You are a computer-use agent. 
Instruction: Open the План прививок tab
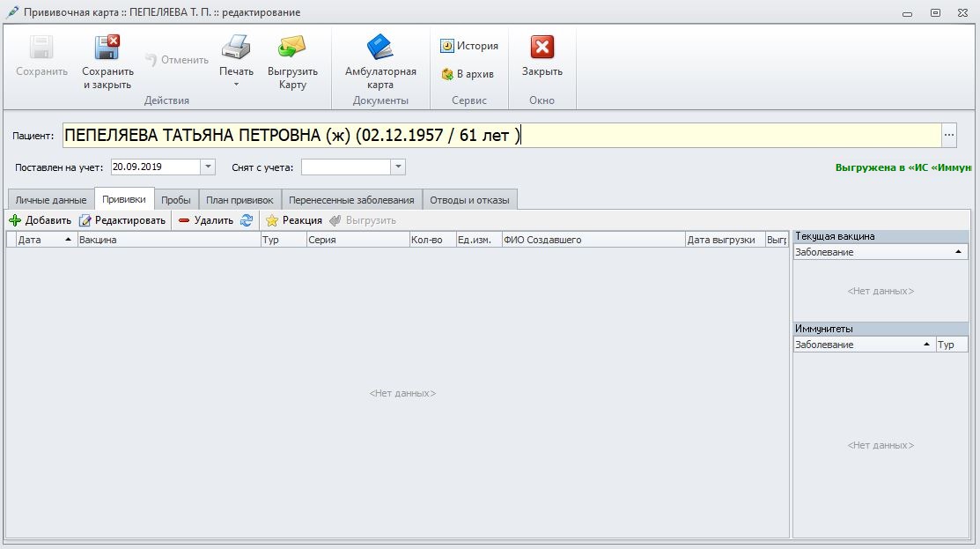click(240, 200)
